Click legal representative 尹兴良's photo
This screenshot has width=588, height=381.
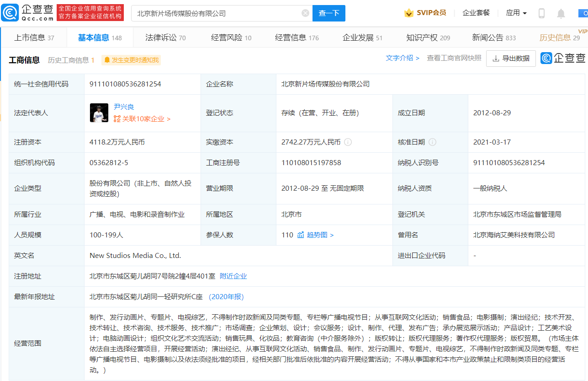[99, 113]
